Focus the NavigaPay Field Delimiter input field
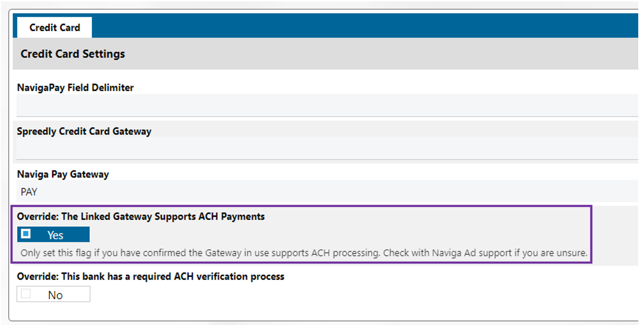This screenshot has height=325, width=644. click(x=326, y=105)
